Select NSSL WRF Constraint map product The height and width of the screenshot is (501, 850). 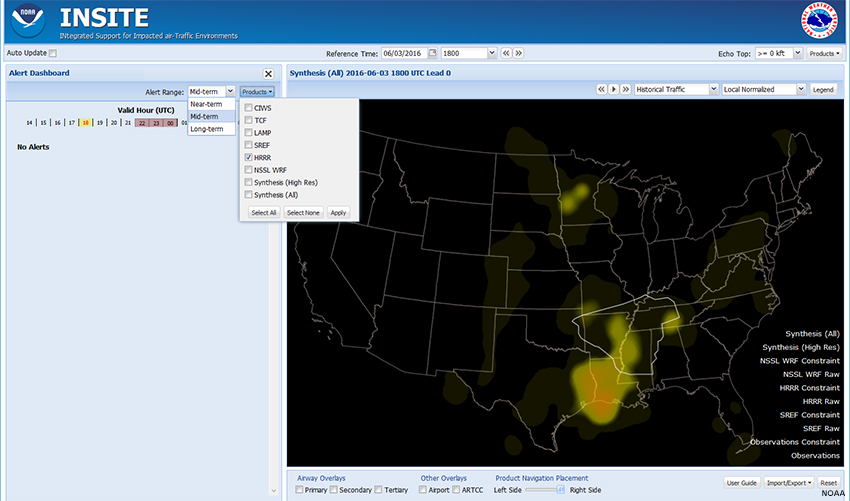pyautogui.click(x=800, y=361)
